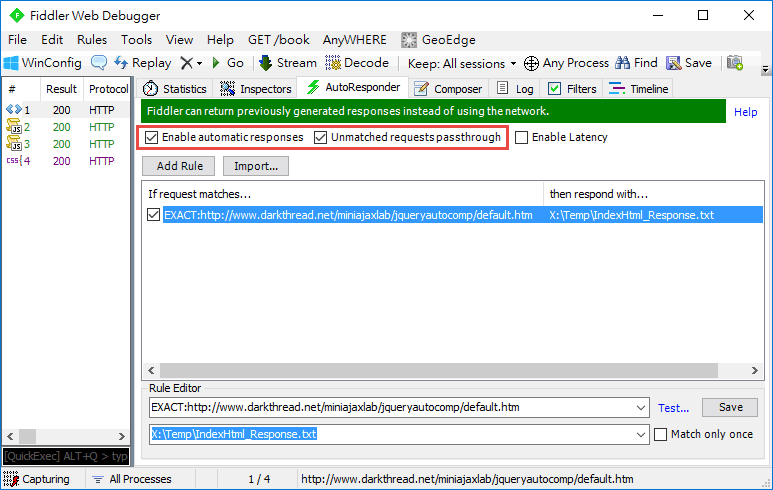Click the Go resume button

pos(228,63)
